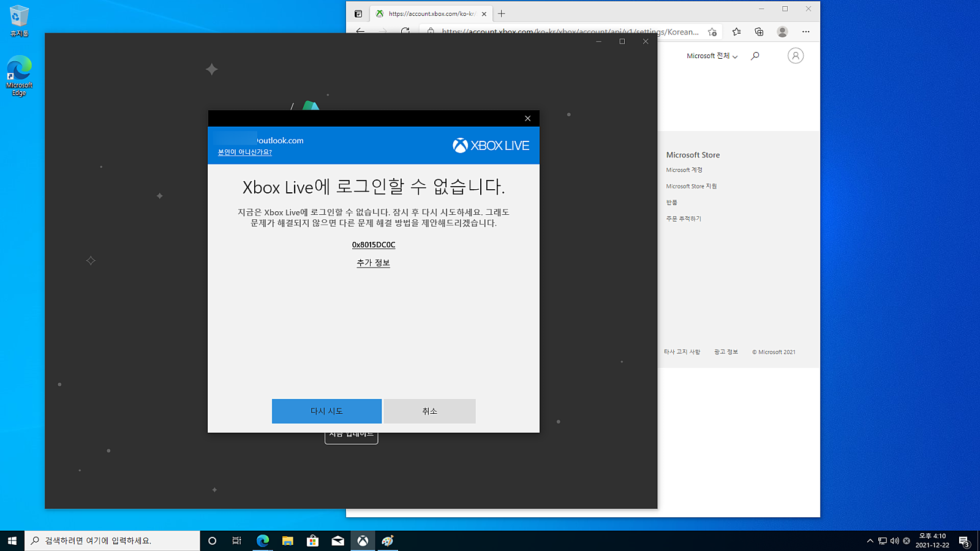Click the 본인이 아니신가요? link
The image size is (980, 551).
[x=245, y=152]
